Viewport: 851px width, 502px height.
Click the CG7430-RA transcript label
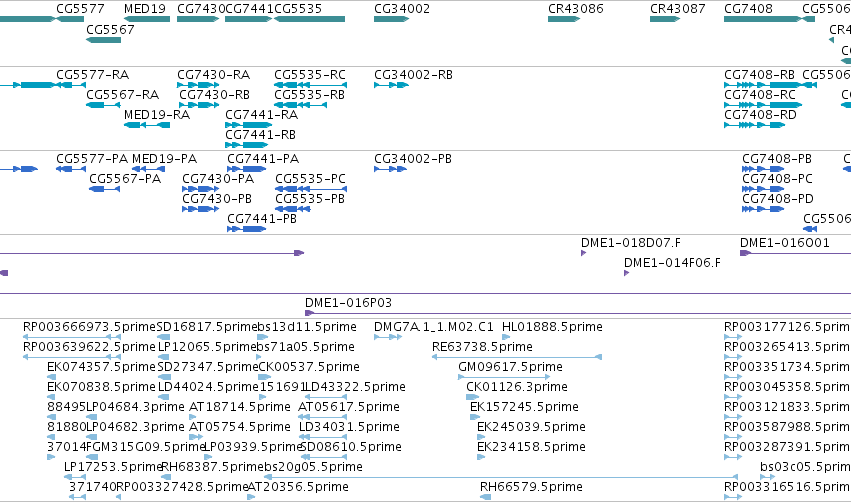(x=214, y=75)
